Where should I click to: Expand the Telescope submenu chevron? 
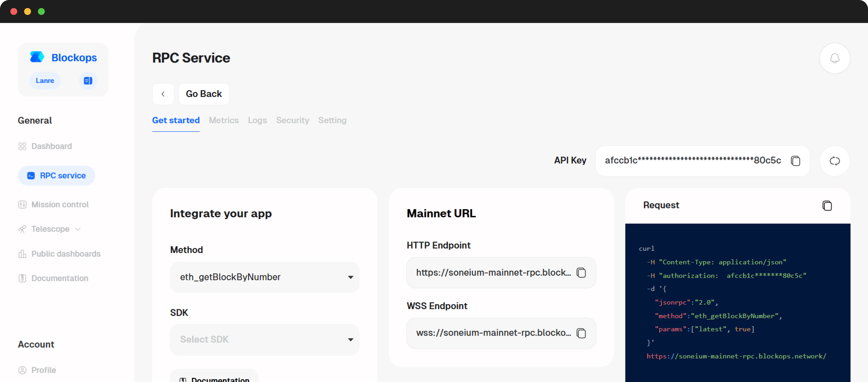click(78, 229)
